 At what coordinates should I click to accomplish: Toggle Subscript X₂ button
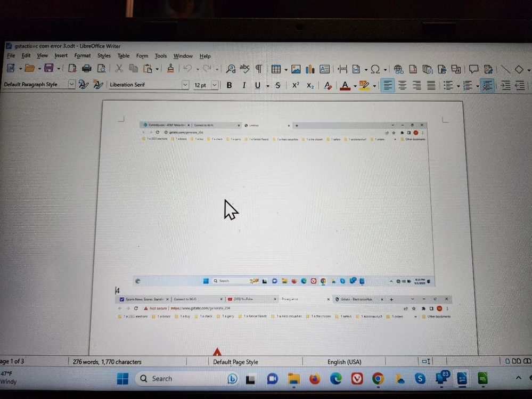(x=310, y=85)
